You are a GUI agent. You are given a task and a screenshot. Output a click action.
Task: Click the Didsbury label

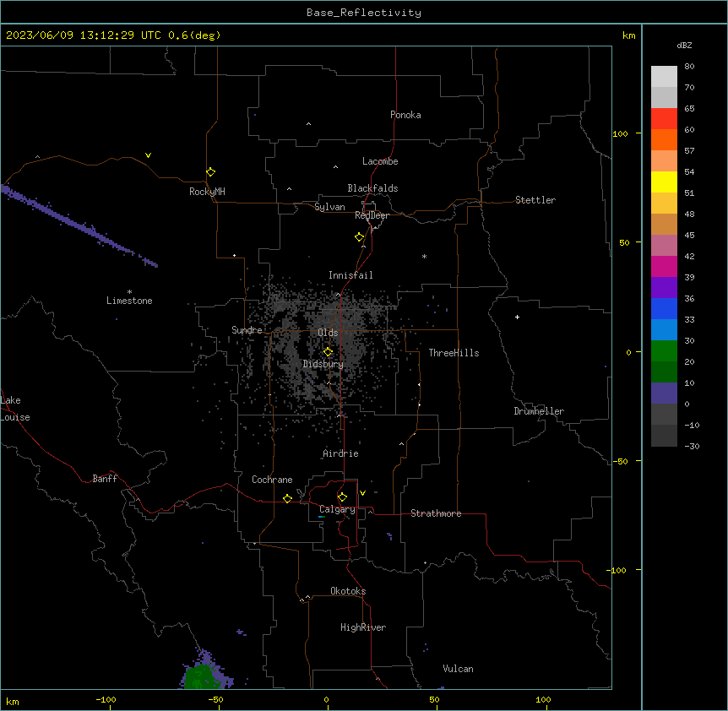pyautogui.click(x=323, y=364)
